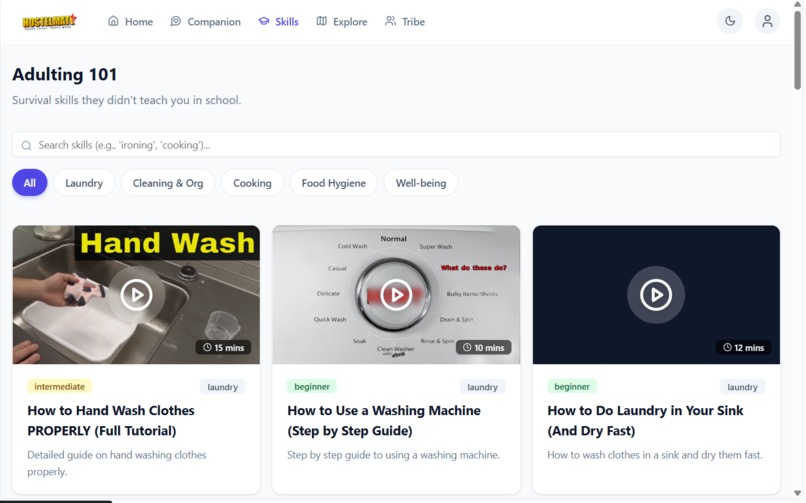
Task: Click 'How to wash clothes in a sink' description
Action: point(655,455)
